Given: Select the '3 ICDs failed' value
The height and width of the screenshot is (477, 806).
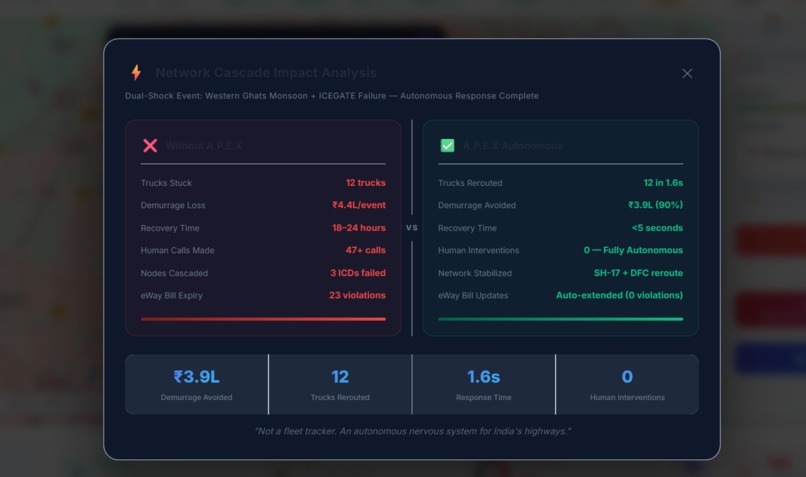Looking at the screenshot, I should tap(358, 272).
